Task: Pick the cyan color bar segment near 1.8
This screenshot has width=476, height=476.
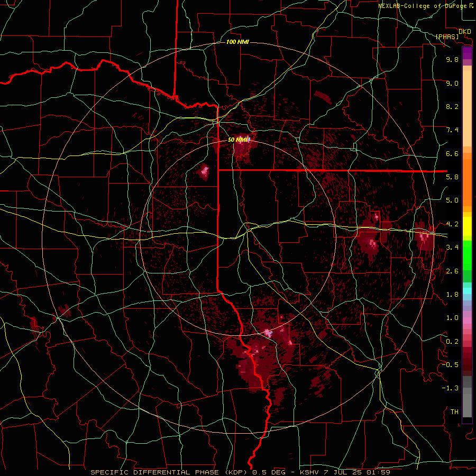Action: [467, 291]
